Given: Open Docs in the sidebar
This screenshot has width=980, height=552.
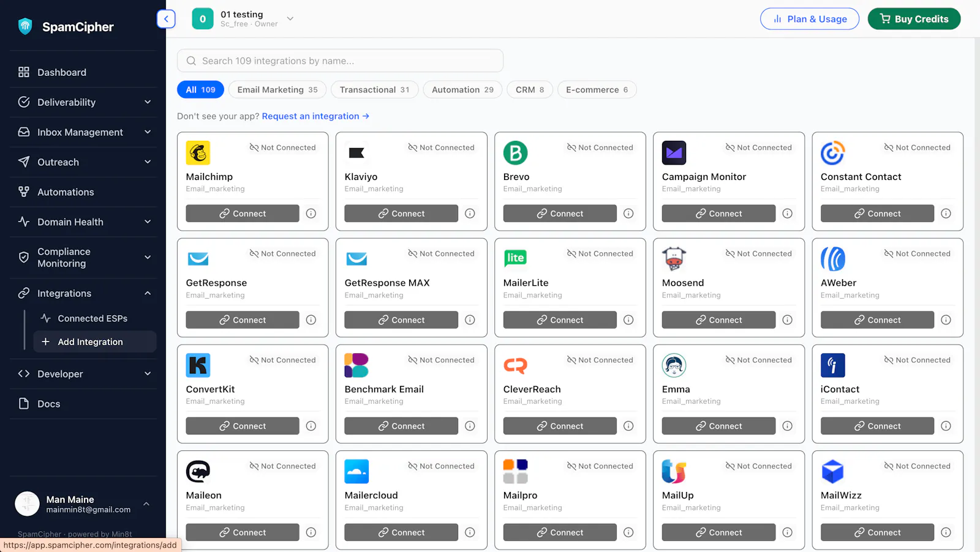Looking at the screenshot, I should tap(83, 404).
